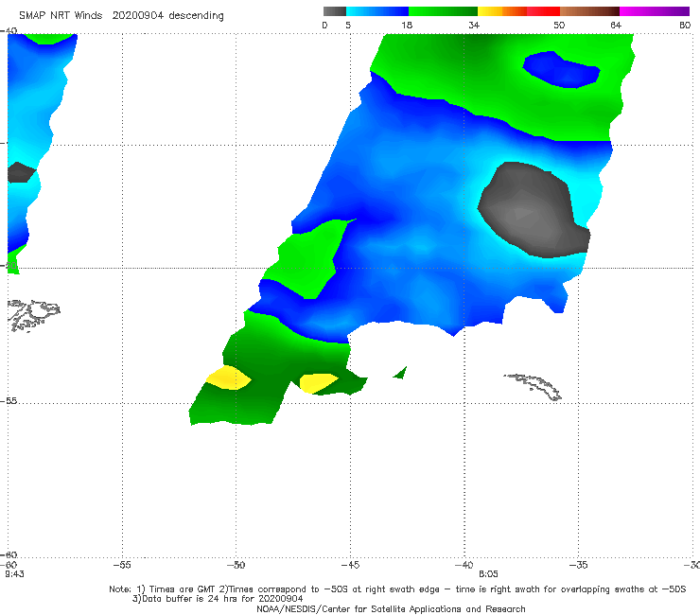
Task: Click the -35 longitude axis label
Action: (579, 565)
